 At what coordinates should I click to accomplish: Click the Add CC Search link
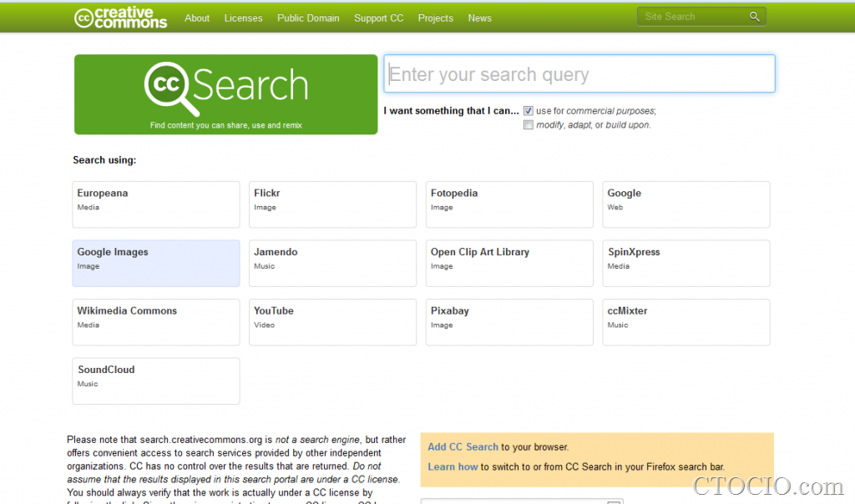click(463, 446)
